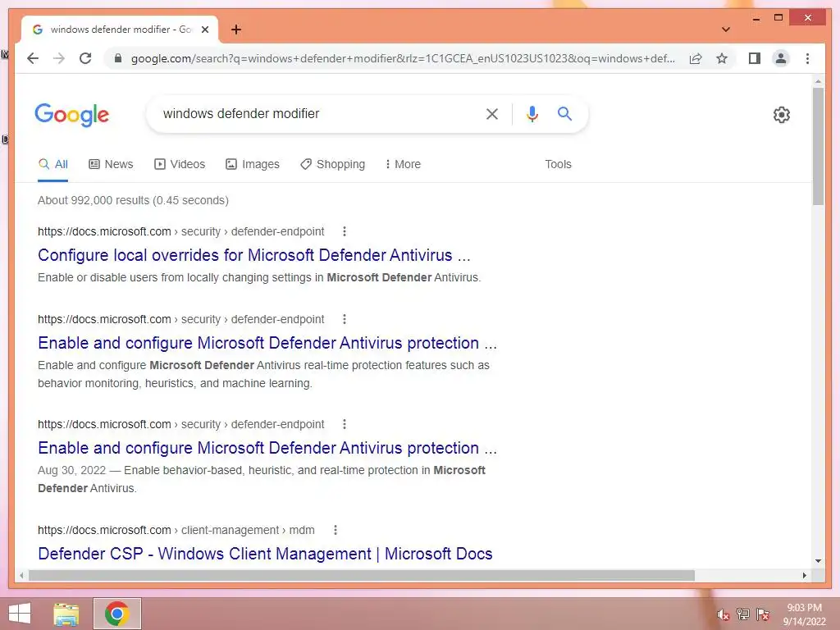
Task: Open the Action Center flag icon
Action: tap(763, 614)
